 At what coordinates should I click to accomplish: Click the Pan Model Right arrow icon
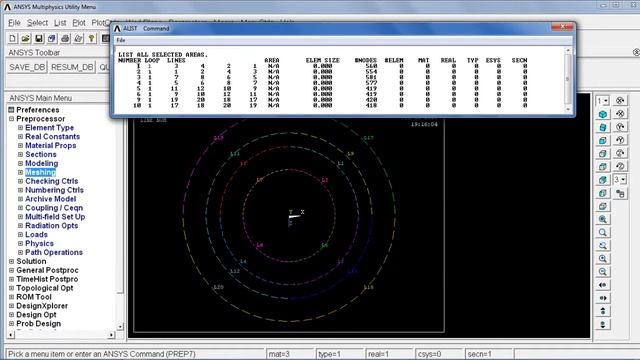603,298
